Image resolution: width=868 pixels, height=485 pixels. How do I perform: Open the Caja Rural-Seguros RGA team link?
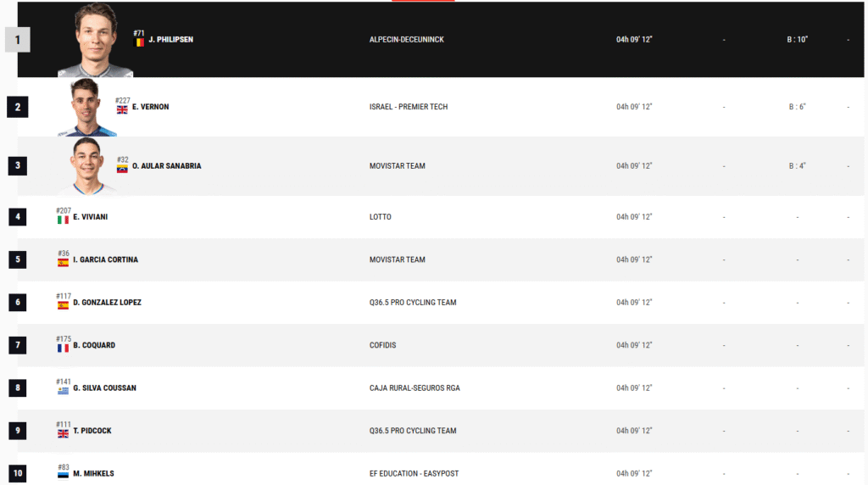point(415,388)
